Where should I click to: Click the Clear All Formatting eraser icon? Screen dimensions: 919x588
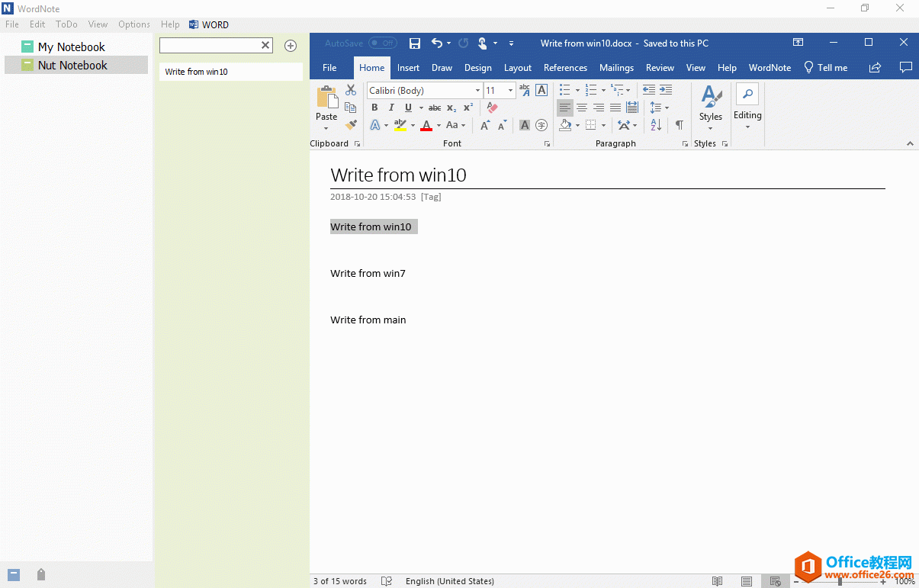(492, 108)
